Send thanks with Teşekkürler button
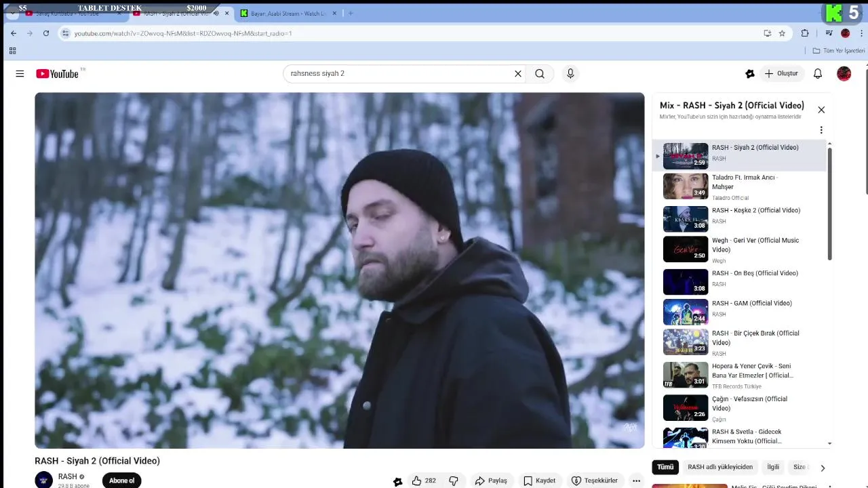The height and width of the screenshot is (488, 868). point(595,481)
